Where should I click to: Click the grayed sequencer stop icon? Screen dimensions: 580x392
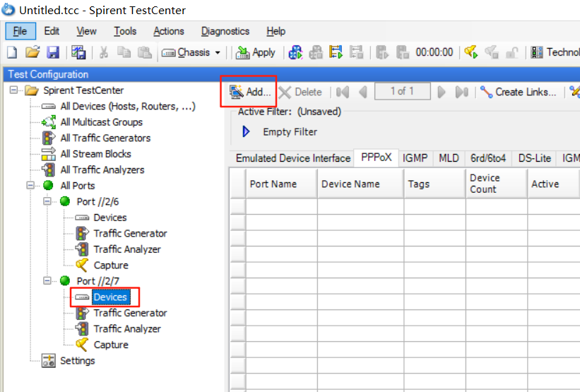(x=356, y=52)
